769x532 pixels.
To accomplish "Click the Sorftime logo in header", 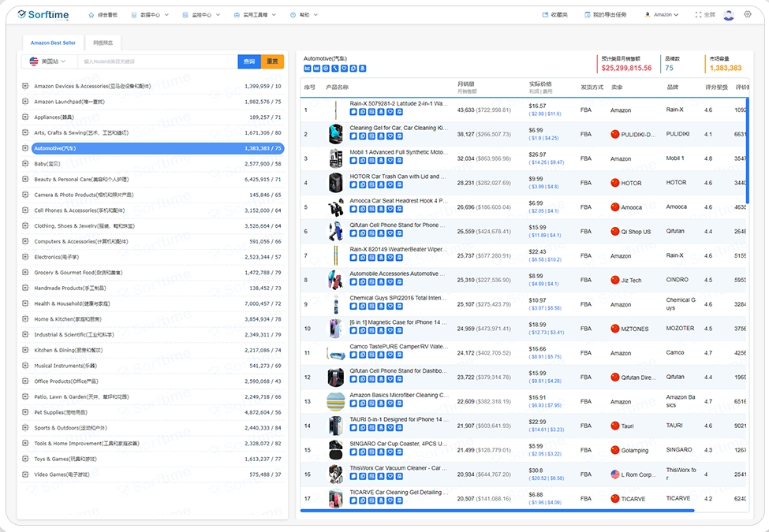I will [x=43, y=15].
